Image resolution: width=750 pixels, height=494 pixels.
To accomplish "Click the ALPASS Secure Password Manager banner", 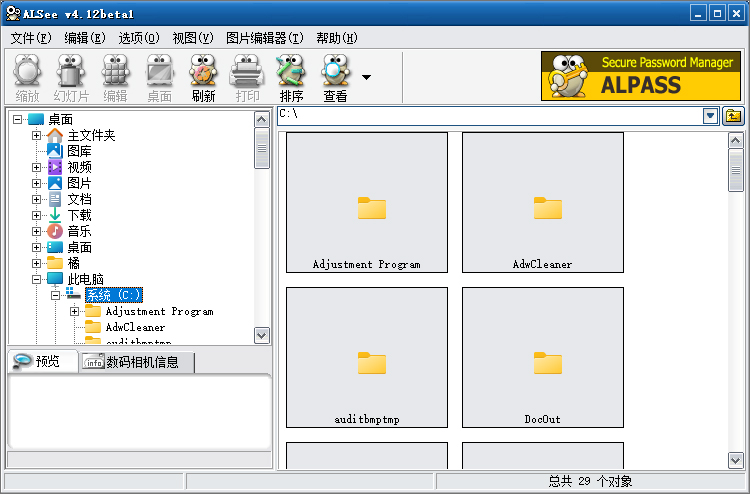I will tap(641, 76).
